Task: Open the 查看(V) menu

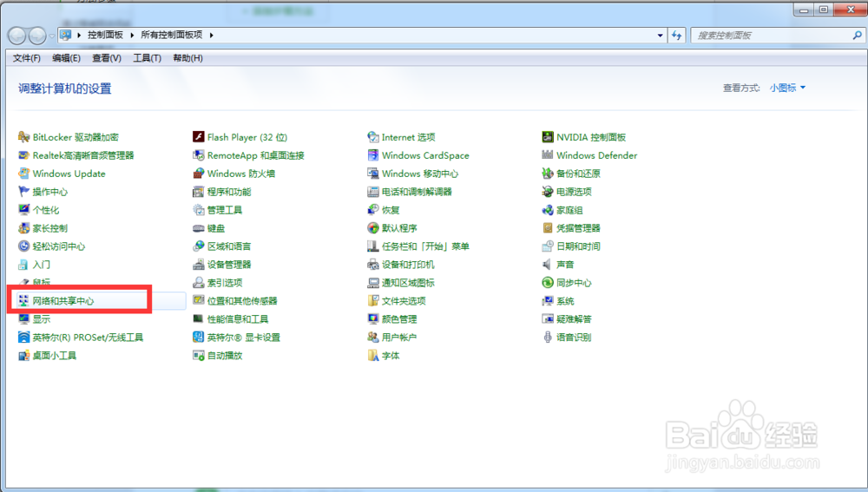Action: tap(106, 58)
